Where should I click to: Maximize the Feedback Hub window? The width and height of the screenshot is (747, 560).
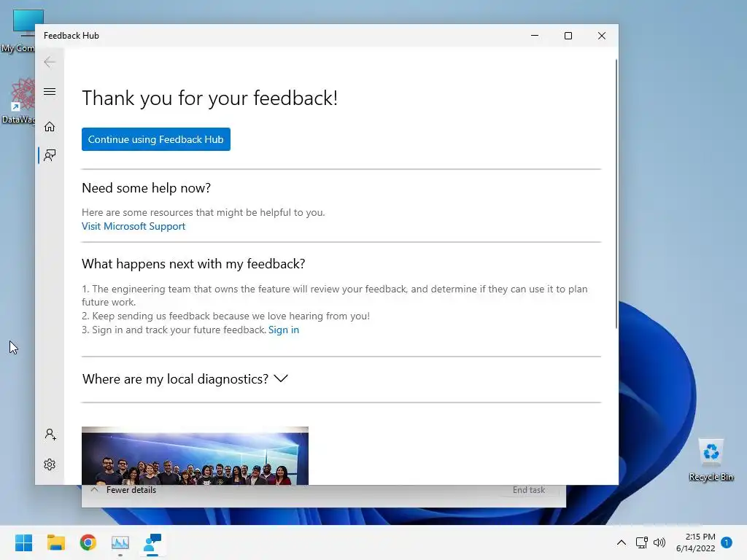pyautogui.click(x=568, y=36)
